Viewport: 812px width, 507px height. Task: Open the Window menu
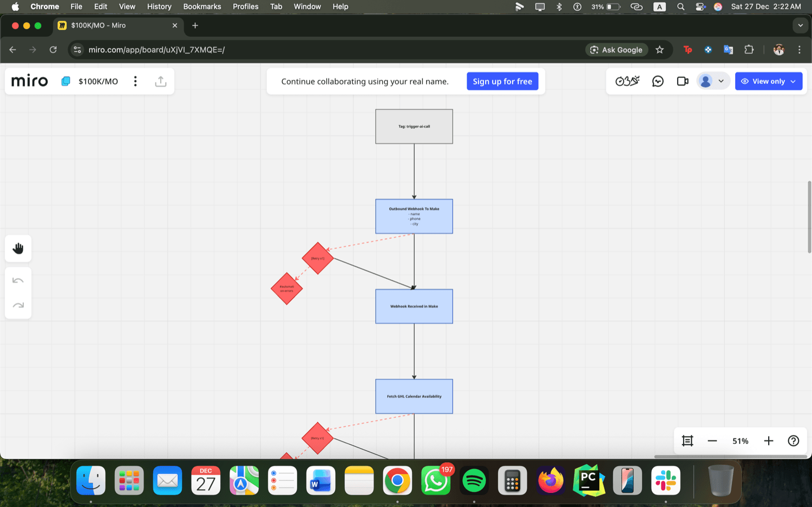pyautogui.click(x=307, y=6)
